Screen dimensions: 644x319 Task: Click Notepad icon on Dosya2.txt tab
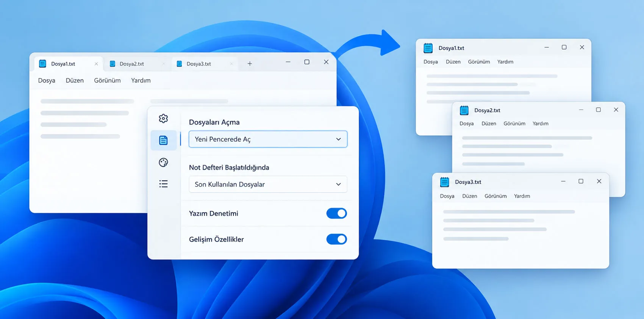pyautogui.click(x=113, y=64)
